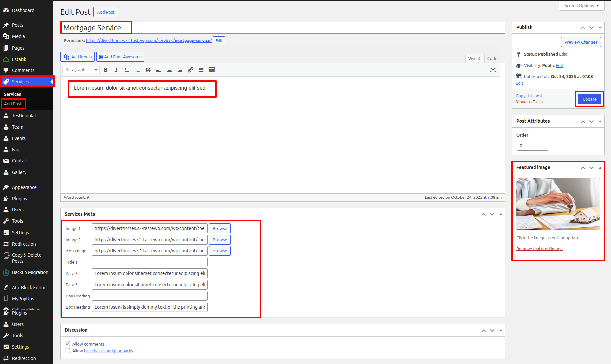Open the Testimonial menu in sidebar

click(x=24, y=116)
